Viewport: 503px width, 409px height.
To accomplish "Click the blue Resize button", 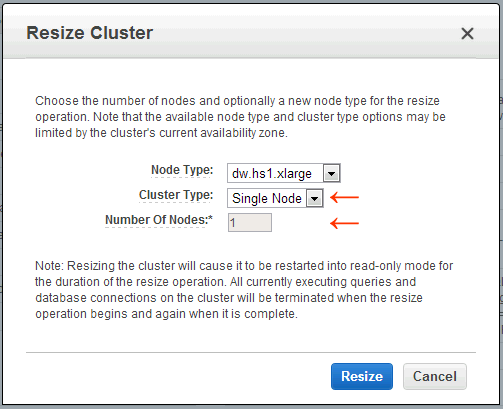I will (362, 376).
